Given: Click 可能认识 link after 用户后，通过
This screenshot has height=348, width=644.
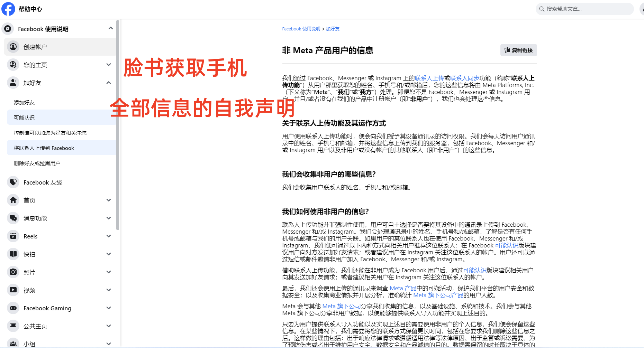Looking at the screenshot, I should click(475, 270).
